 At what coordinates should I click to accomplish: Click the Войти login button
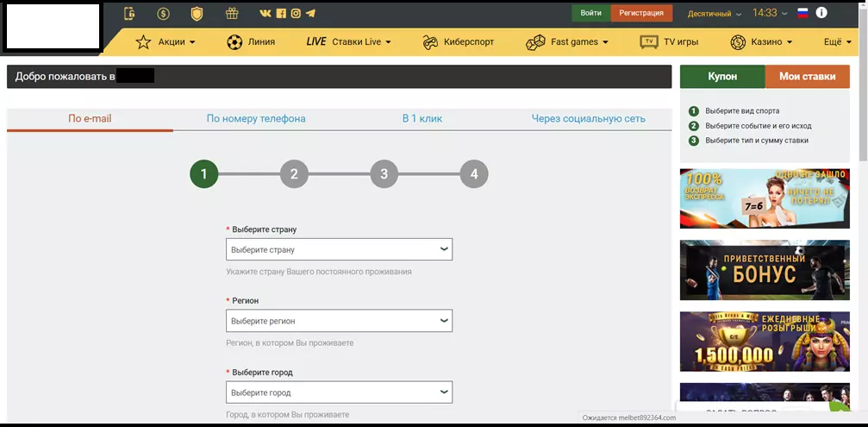pyautogui.click(x=590, y=13)
